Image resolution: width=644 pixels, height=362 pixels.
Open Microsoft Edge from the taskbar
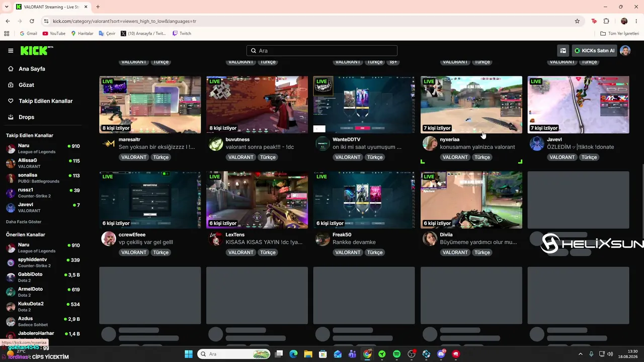294,354
